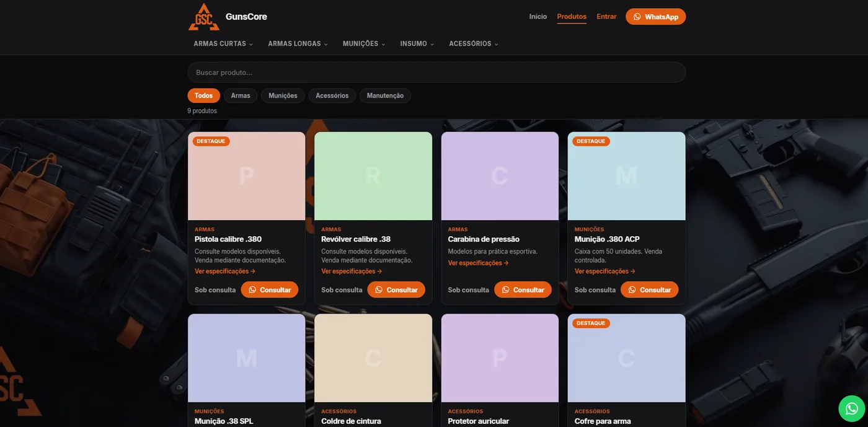Click the Revólver calibre .38 title
The width and height of the screenshot is (868, 427).
(x=356, y=239)
